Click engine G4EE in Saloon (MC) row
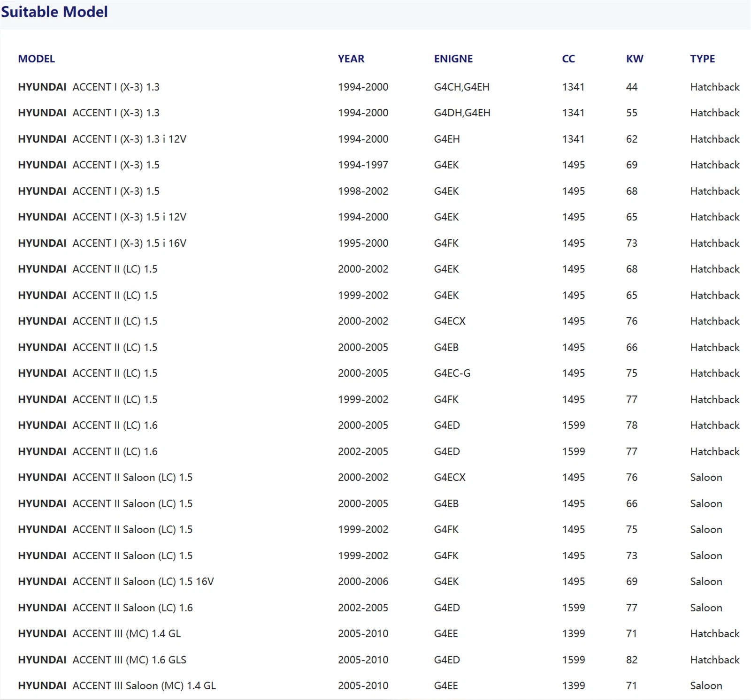 point(446,685)
